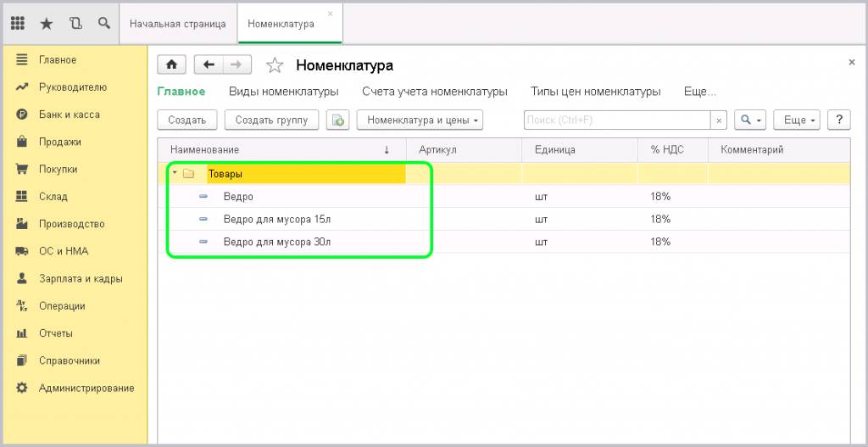Open the history icon in top bar
The height and width of the screenshot is (447, 868).
click(x=75, y=23)
